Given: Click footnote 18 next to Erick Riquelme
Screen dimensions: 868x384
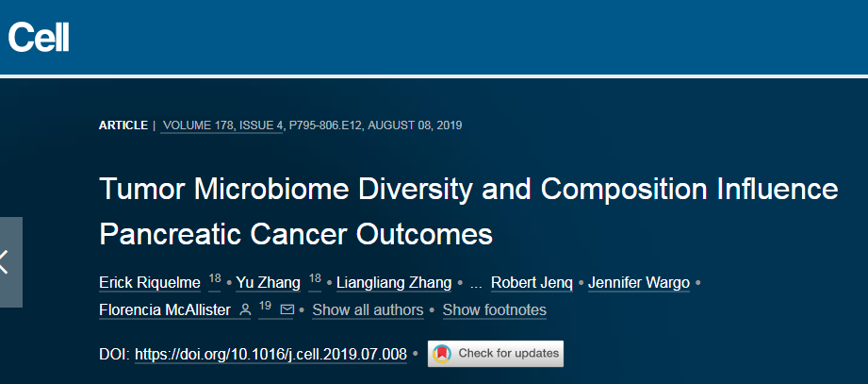Looking at the screenshot, I should coord(214,279).
